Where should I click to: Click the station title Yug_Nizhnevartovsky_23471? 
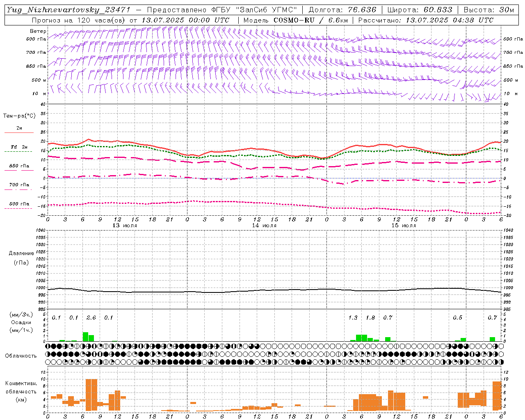point(68,10)
